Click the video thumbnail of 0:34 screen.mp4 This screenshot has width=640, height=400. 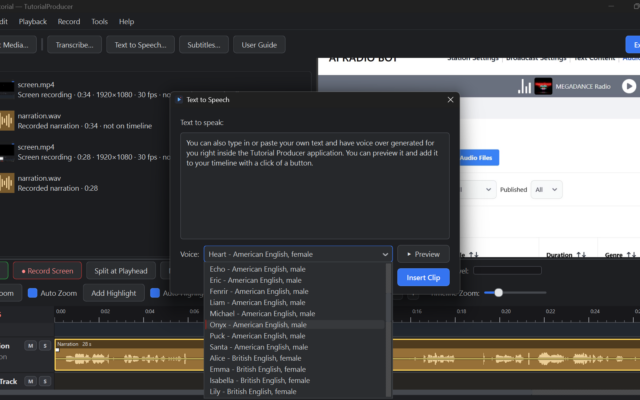[7, 90]
